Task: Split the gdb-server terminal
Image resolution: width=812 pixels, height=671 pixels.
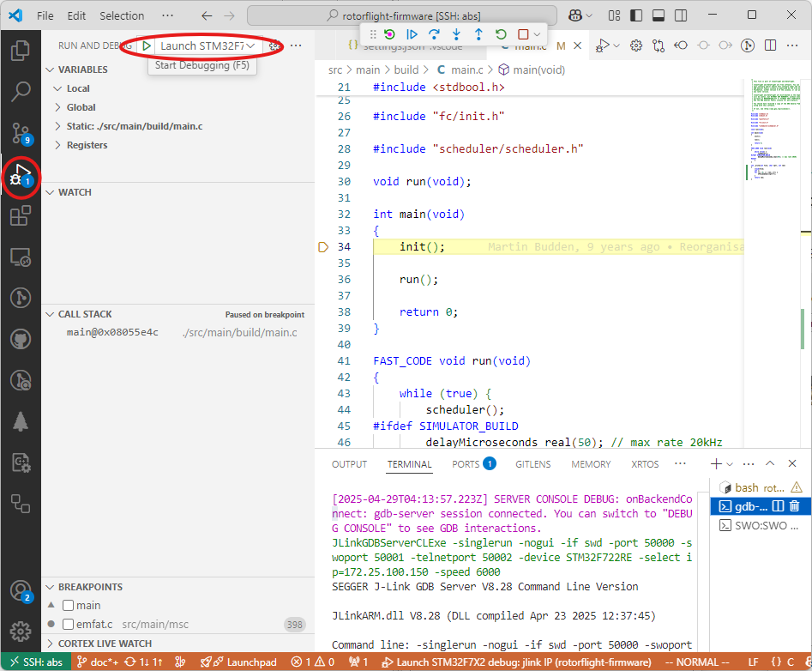Action: point(778,506)
